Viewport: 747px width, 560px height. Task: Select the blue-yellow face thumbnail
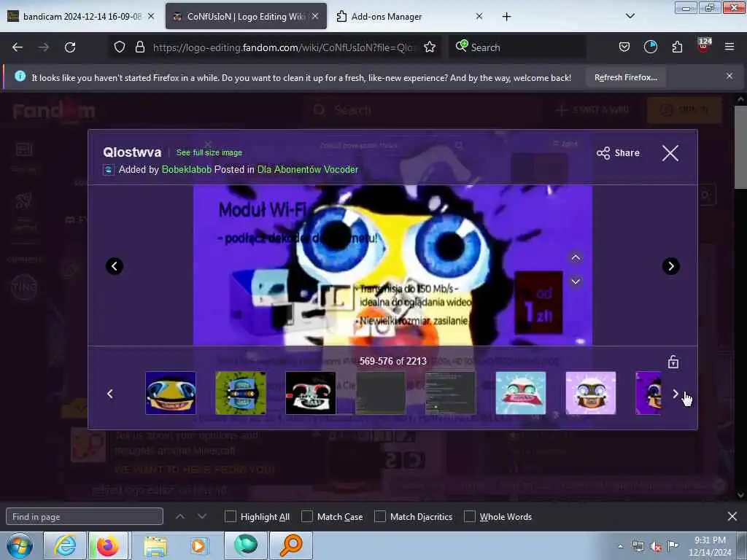point(171,393)
